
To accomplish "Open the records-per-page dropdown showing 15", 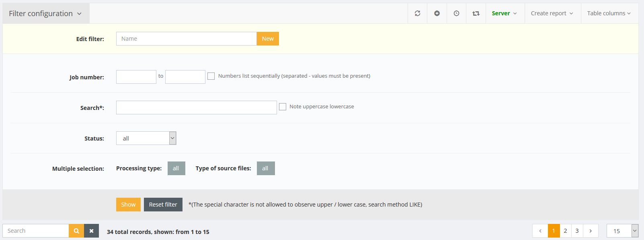I will tap(622, 231).
